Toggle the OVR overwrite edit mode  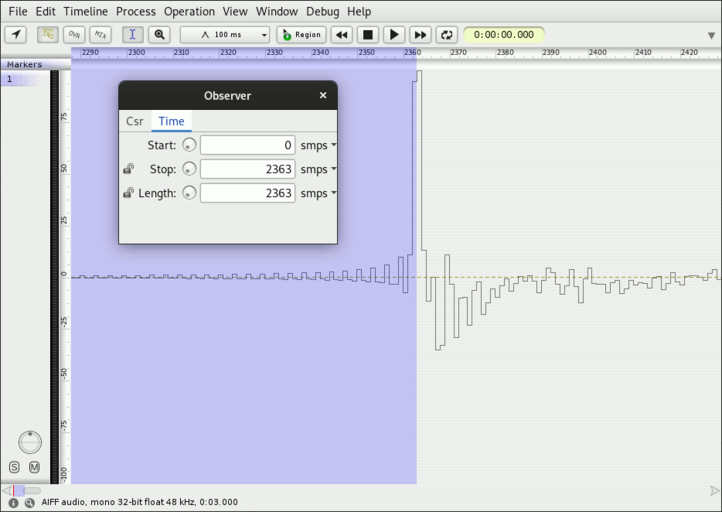click(x=74, y=34)
